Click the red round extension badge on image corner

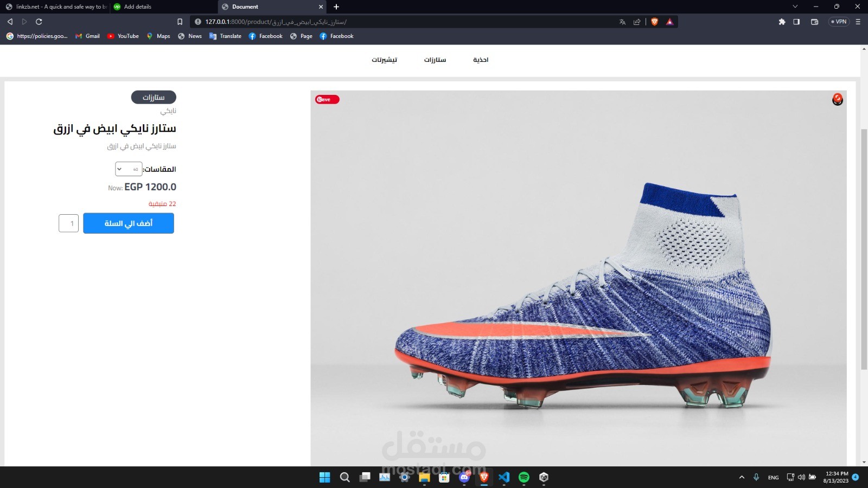click(838, 99)
